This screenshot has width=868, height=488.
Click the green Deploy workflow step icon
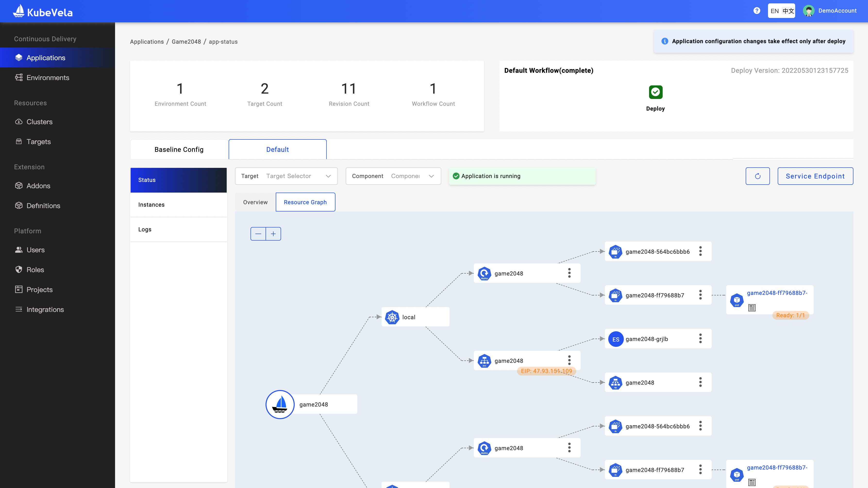pos(655,92)
